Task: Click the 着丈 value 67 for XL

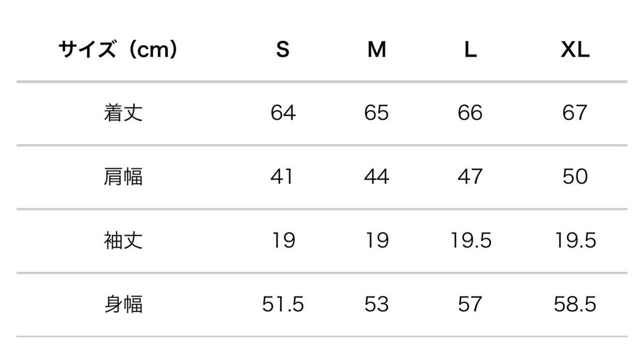Action: point(575,113)
